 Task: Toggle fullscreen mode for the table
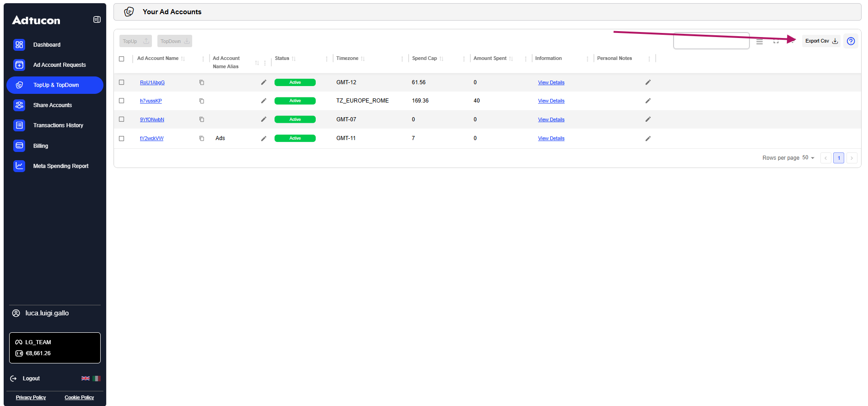click(x=776, y=41)
